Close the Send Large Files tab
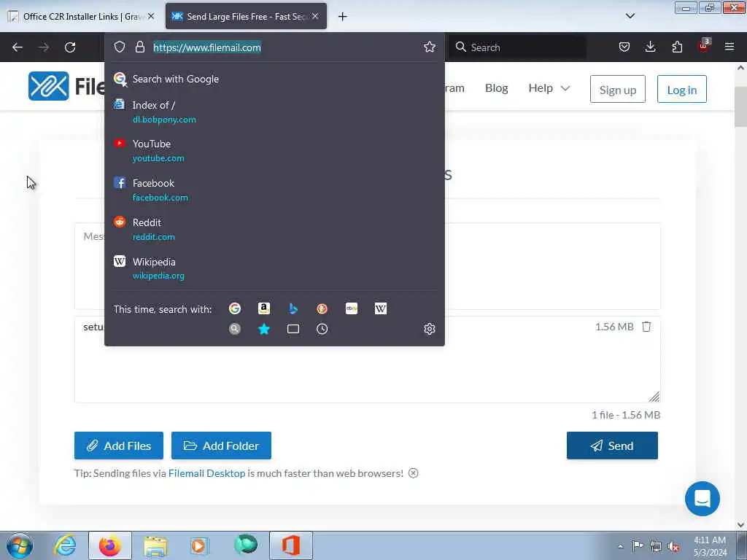The width and height of the screenshot is (747, 560). [315, 16]
